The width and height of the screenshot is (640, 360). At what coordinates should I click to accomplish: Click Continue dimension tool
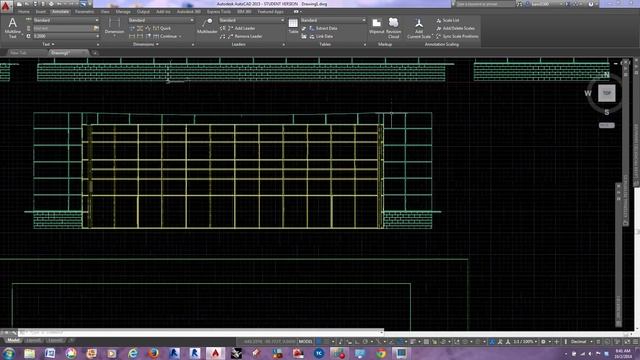point(168,36)
